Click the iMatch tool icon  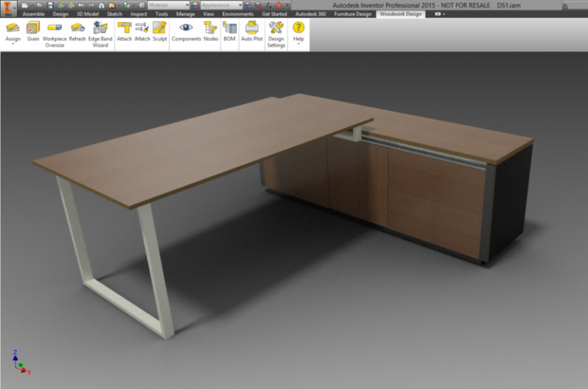coord(142,28)
